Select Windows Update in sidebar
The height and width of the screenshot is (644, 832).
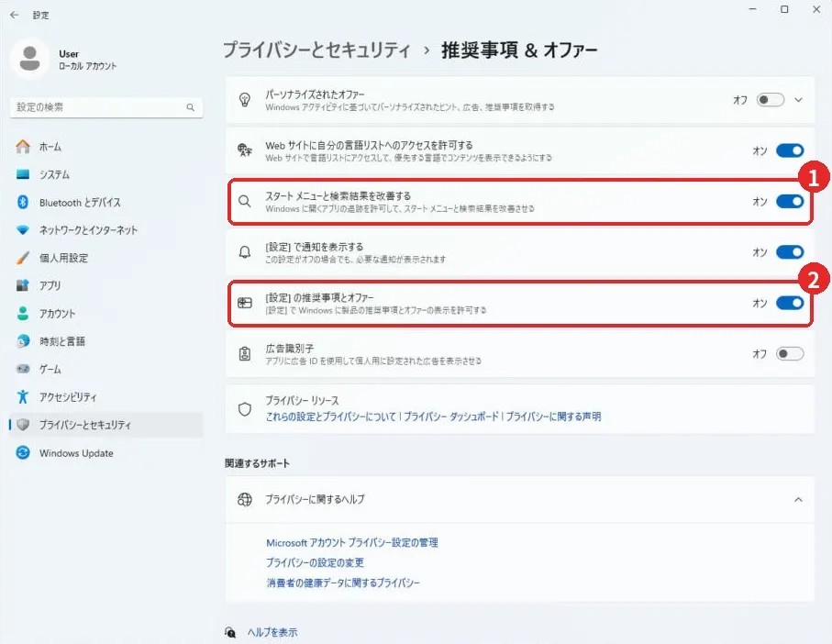click(x=76, y=453)
